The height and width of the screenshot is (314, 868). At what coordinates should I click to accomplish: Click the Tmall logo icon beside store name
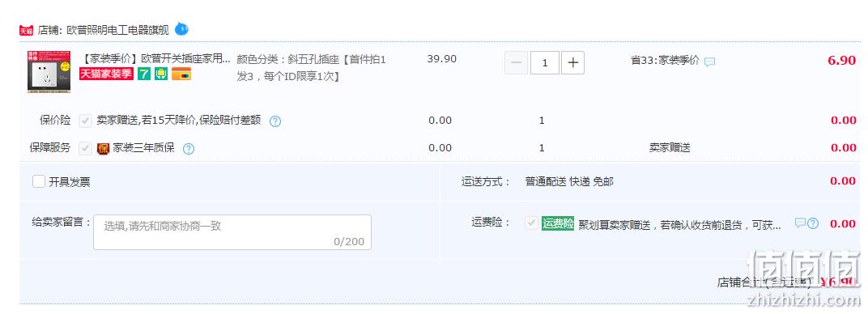pyautogui.click(x=26, y=31)
